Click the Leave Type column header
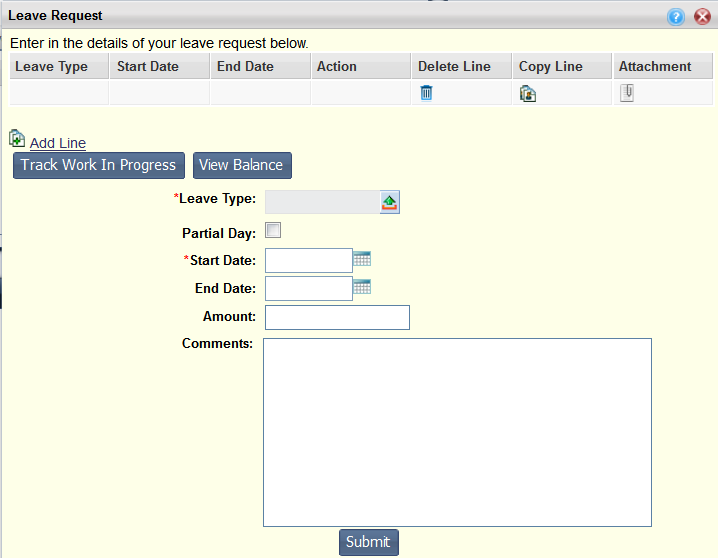The image size is (718, 558). point(59,66)
